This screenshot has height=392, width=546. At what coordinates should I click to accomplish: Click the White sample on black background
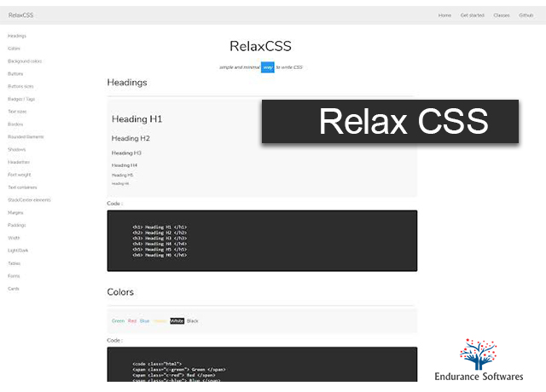pos(177,320)
